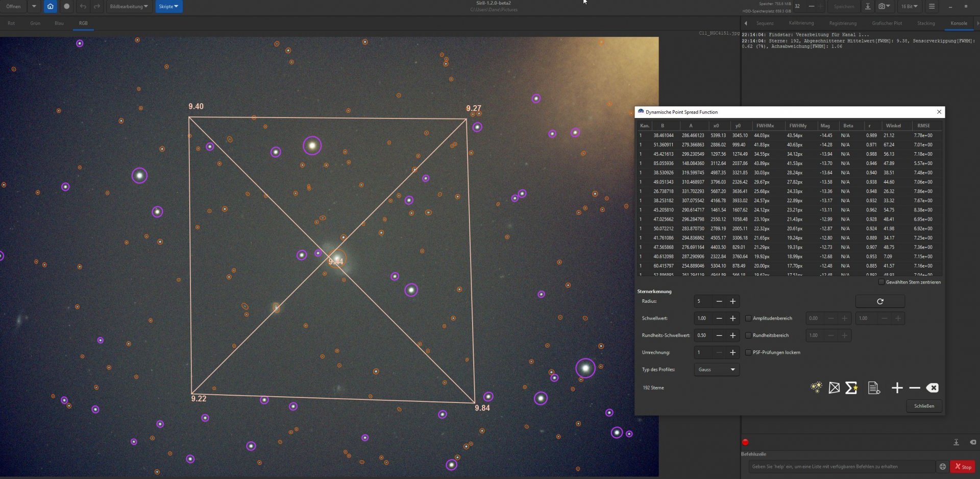980x479 pixels.
Task: Close the Dynamische Point Spread Function dialog
Action: (939, 112)
